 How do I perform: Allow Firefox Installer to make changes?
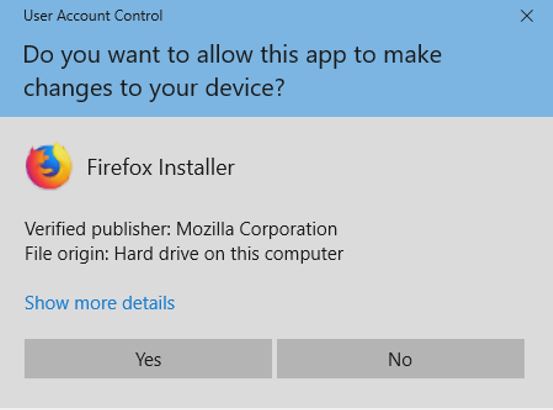148,359
